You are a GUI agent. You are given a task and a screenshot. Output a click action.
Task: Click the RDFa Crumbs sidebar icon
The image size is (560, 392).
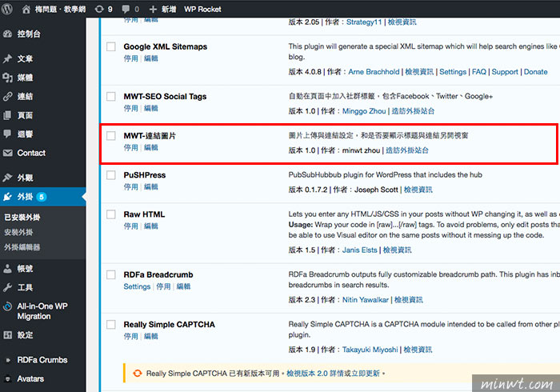tap(8, 360)
